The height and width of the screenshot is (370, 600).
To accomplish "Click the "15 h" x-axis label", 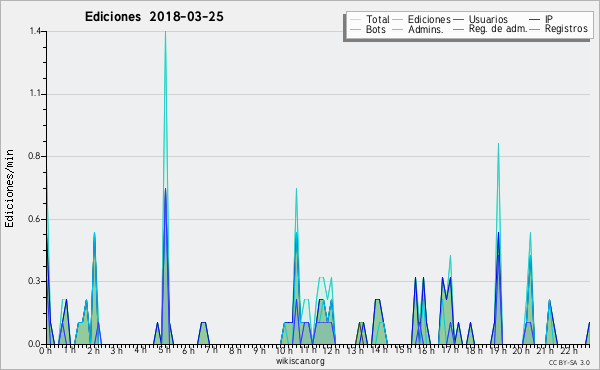I will pos(403,350).
